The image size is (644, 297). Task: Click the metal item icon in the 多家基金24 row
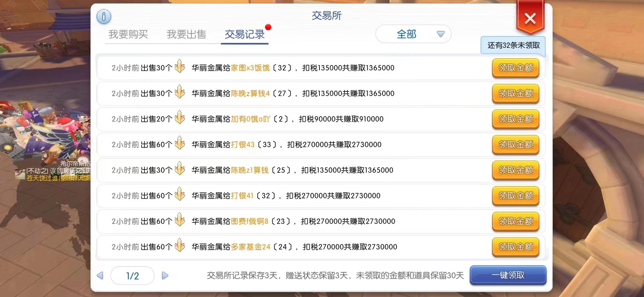click(x=180, y=245)
